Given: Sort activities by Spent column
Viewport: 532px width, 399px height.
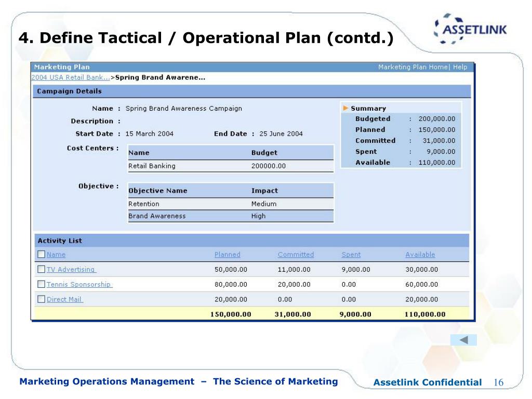Looking at the screenshot, I should coord(351,255).
